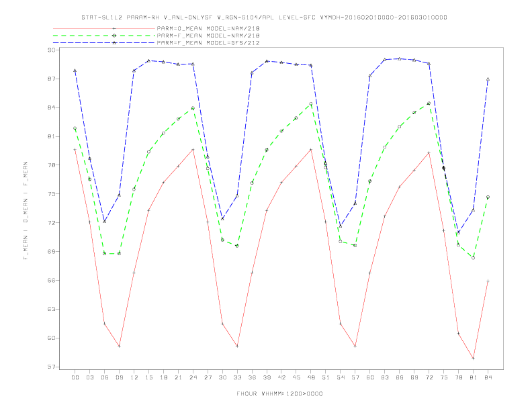This screenshot has height=411, width=532.
Task: Click the x-axis tick label 48
Action: 311,377
